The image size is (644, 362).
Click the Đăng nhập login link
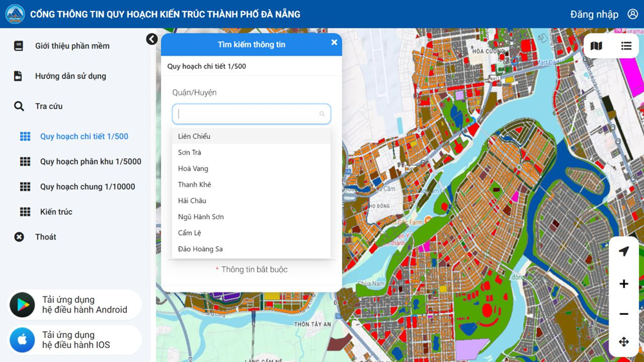point(594,14)
